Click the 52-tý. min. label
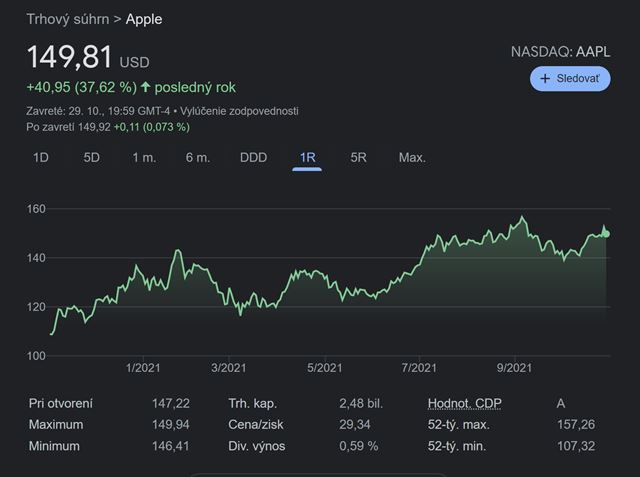Screen dimensions: 640x477 coord(457,446)
